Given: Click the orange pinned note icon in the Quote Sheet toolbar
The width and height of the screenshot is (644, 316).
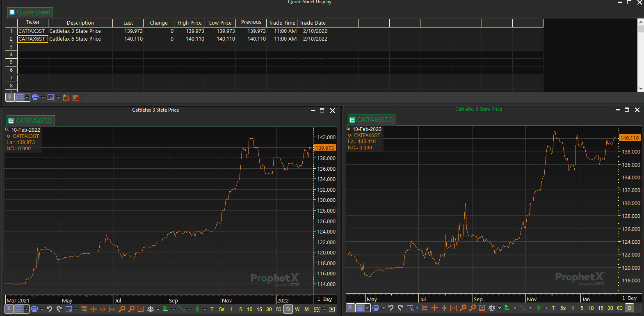Looking at the screenshot, I should tap(66, 97).
